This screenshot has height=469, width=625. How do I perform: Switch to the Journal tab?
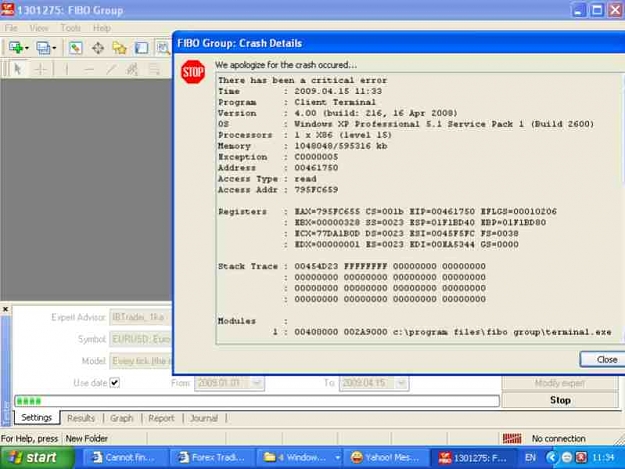click(x=204, y=418)
